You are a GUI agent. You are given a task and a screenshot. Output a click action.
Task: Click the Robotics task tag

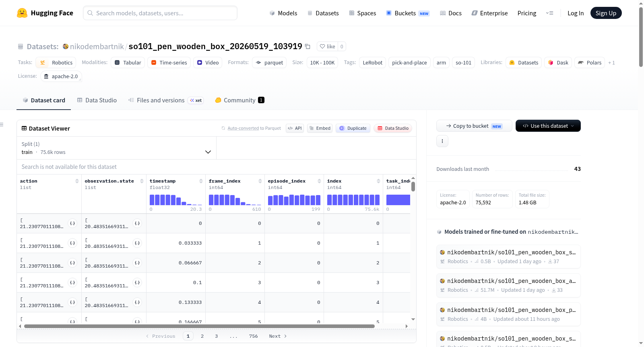click(x=56, y=62)
